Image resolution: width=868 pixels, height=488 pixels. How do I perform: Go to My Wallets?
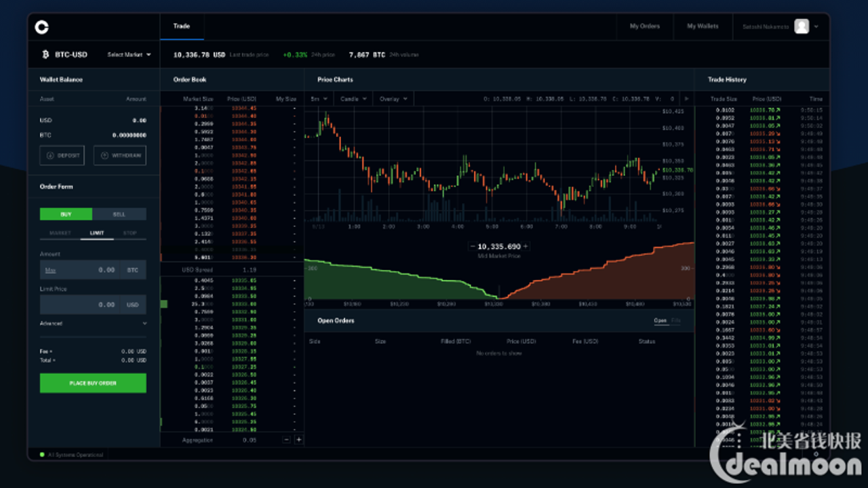[703, 26]
